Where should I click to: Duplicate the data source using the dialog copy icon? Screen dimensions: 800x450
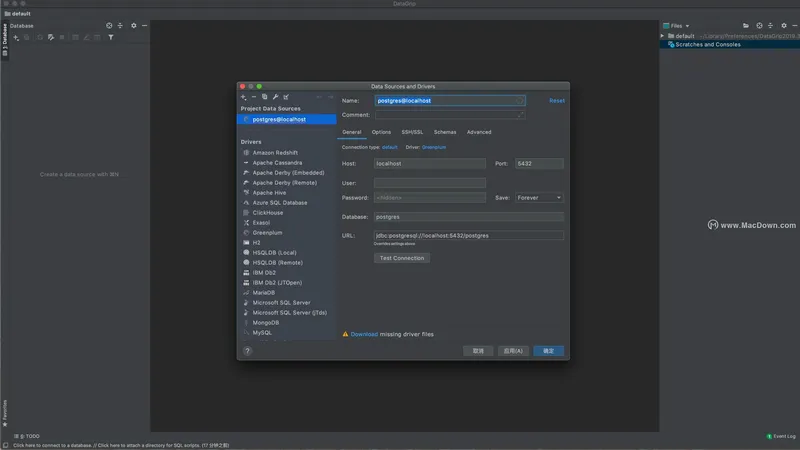tap(264, 97)
